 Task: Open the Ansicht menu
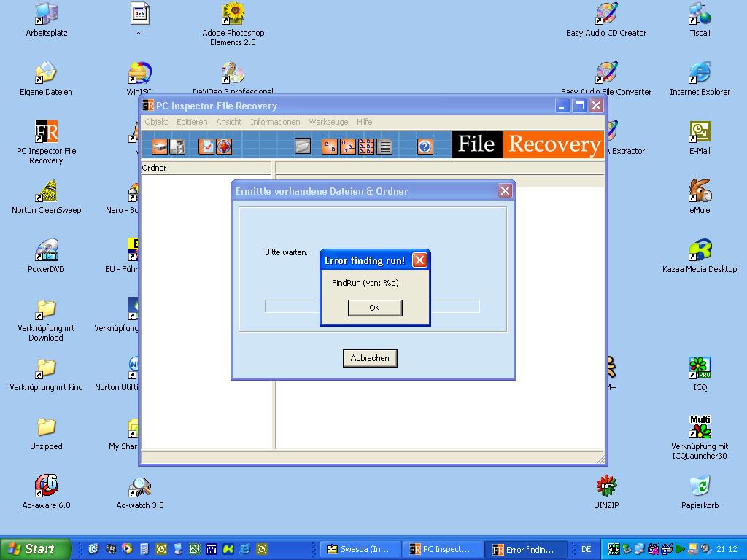(x=228, y=122)
